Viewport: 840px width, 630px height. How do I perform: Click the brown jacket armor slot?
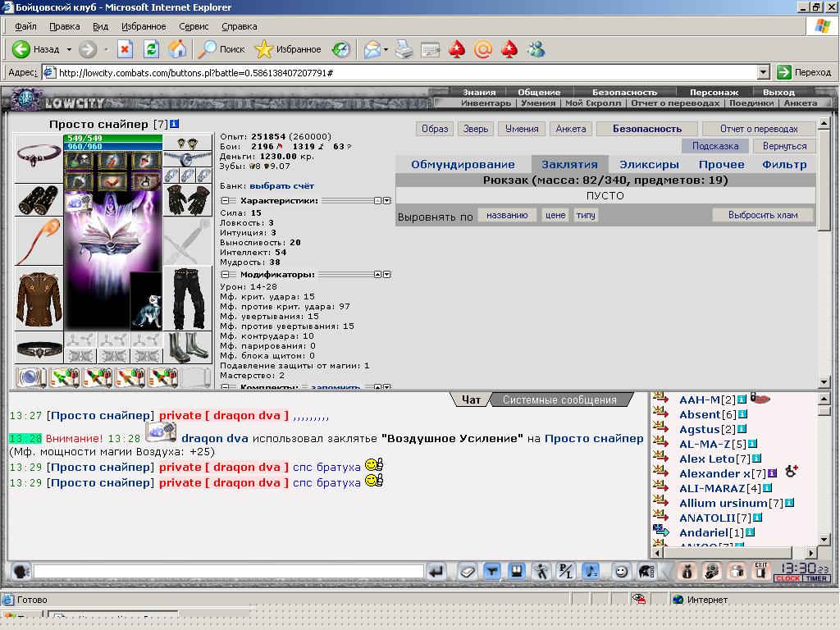39,299
